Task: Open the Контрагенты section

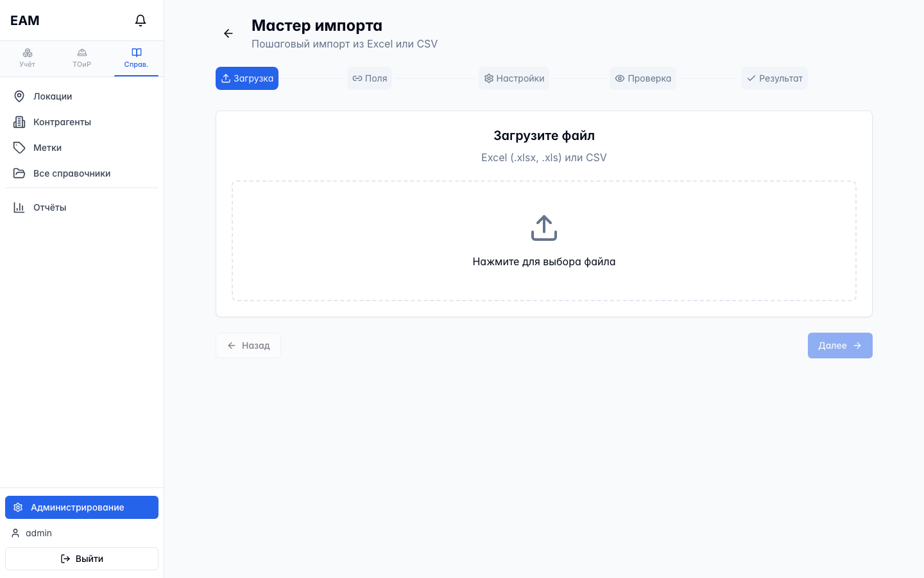Action: (81, 122)
